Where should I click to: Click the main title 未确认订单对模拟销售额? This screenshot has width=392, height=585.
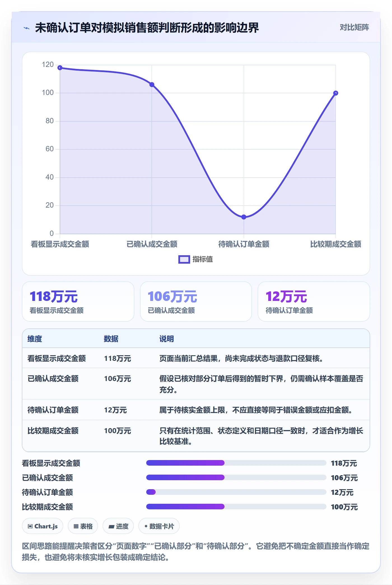point(147,28)
